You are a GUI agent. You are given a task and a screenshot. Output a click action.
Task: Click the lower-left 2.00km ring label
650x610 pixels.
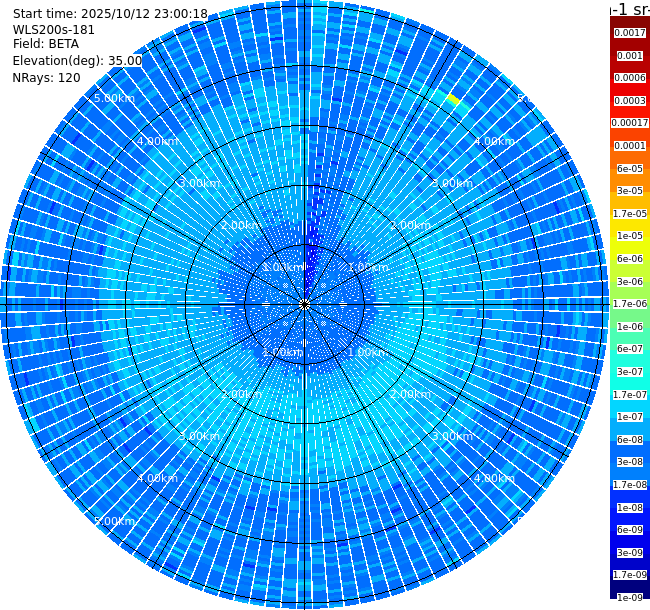tap(242, 394)
